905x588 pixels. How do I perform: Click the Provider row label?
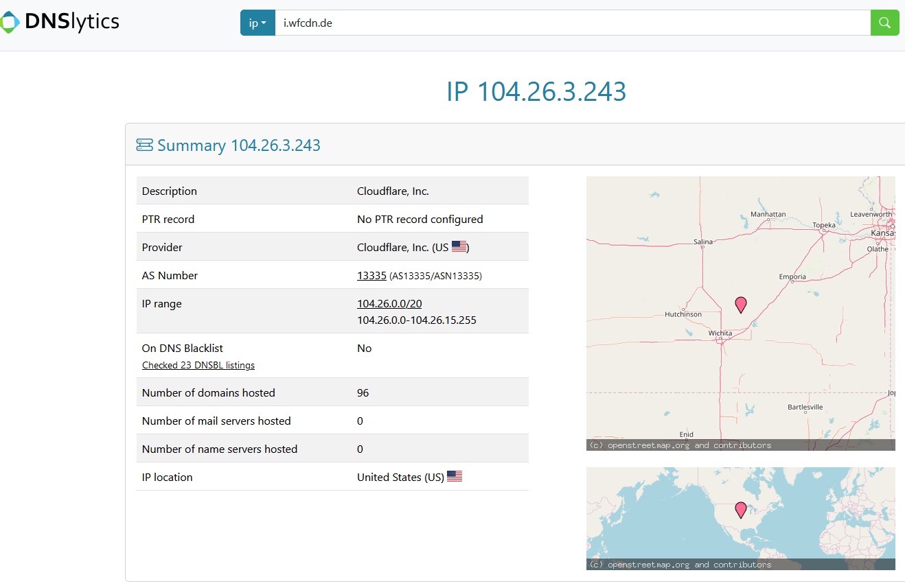(162, 247)
